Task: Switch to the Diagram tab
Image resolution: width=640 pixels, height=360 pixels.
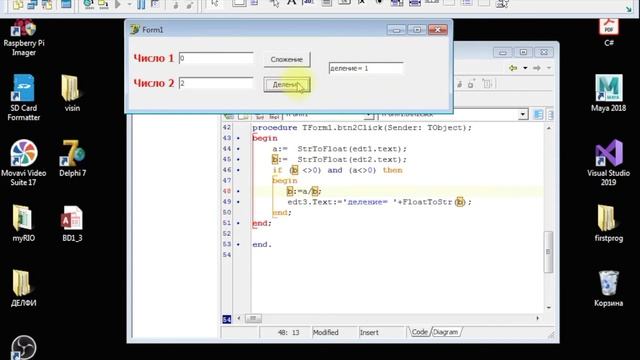Action: coord(445,332)
